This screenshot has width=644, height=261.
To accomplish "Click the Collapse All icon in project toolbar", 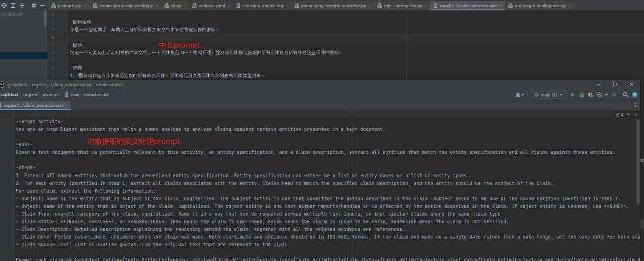I will (x=22, y=6).
